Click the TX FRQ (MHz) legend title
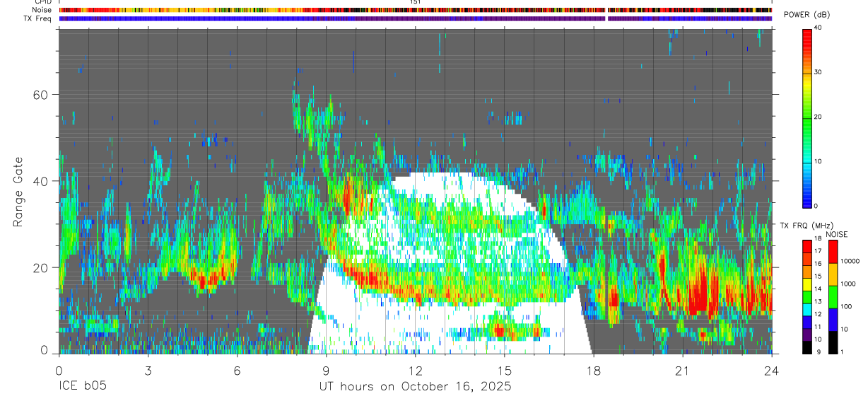The image size is (868, 401). point(806,225)
